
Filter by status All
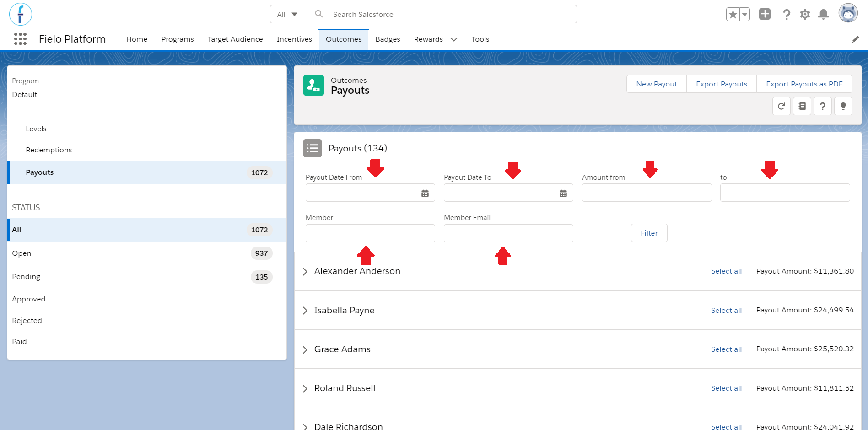(x=147, y=230)
